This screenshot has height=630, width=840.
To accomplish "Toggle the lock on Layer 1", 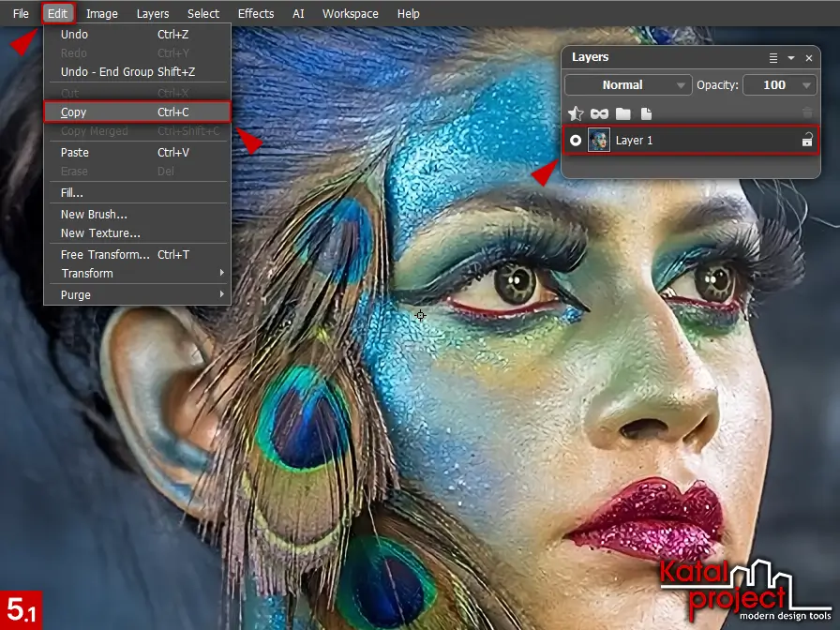I will tap(806, 141).
